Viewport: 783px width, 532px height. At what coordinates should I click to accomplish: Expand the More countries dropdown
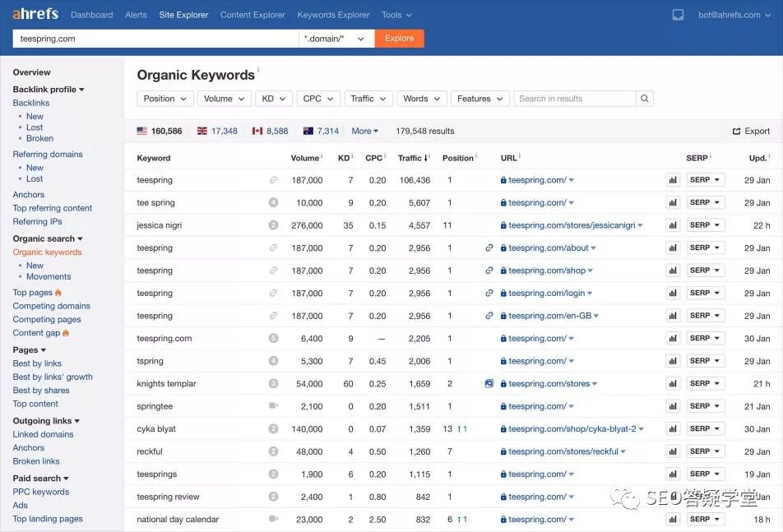pyautogui.click(x=364, y=132)
